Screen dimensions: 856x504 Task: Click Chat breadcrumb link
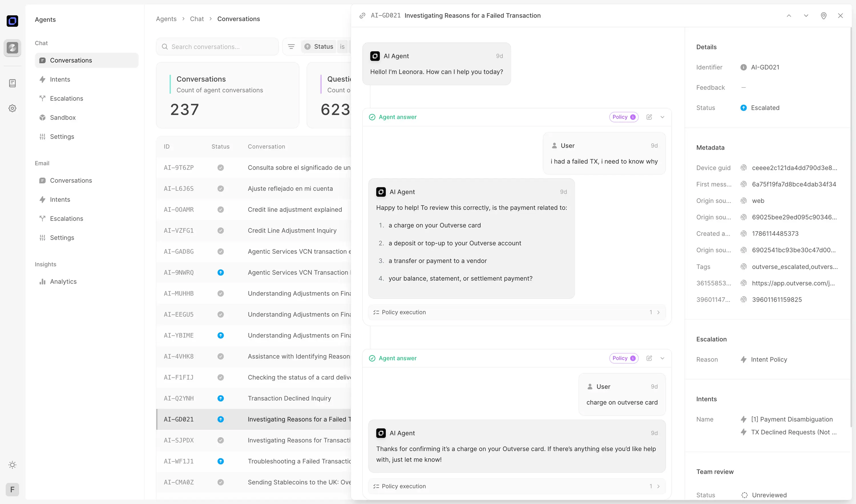197,19
